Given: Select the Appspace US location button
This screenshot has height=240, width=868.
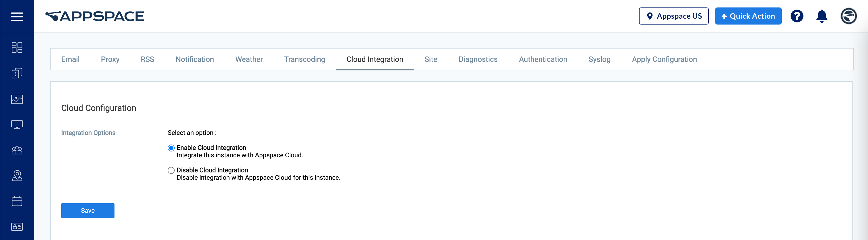Looking at the screenshot, I should pyautogui.click(x=674, y=16).
